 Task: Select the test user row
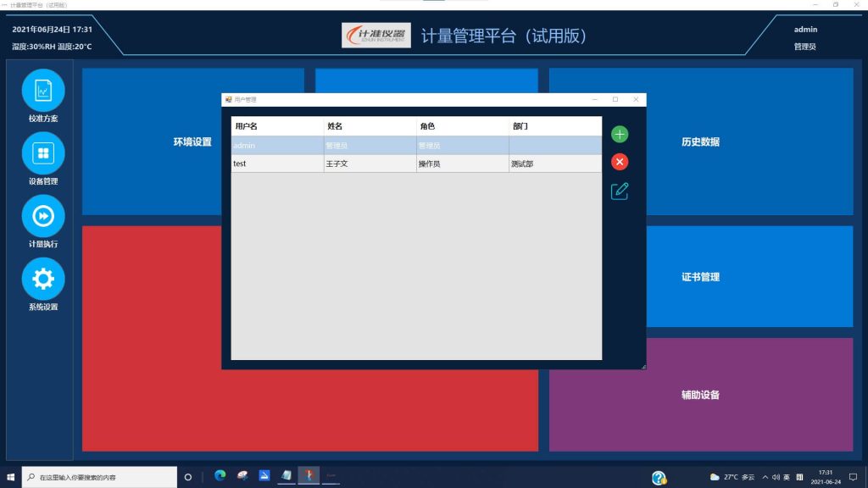pyautogui.click(x=415, y=164)
